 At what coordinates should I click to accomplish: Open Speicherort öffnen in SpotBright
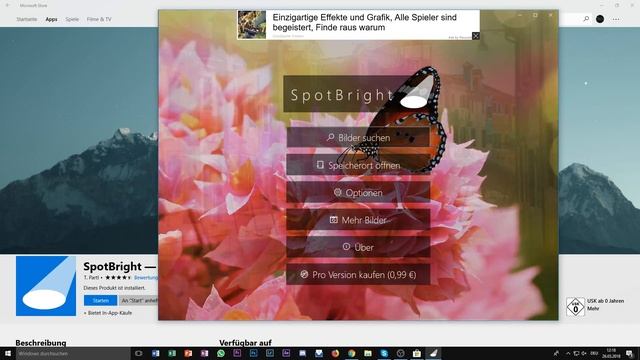358,165
